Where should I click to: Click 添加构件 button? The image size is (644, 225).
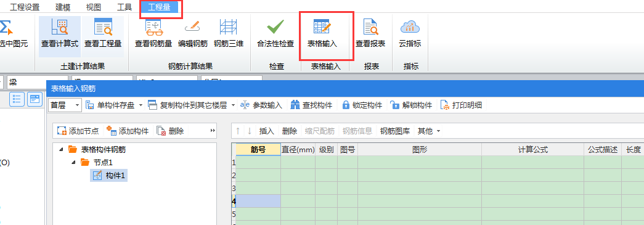point(128,131)
